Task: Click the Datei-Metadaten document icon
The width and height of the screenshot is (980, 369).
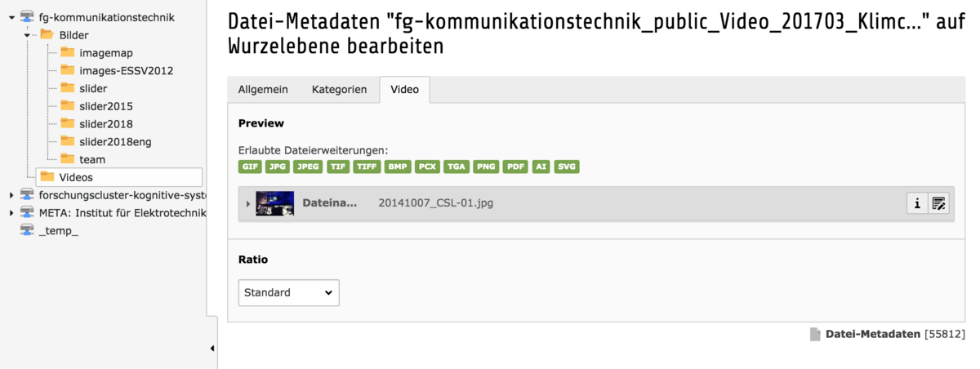Action: tap(814, 334)
